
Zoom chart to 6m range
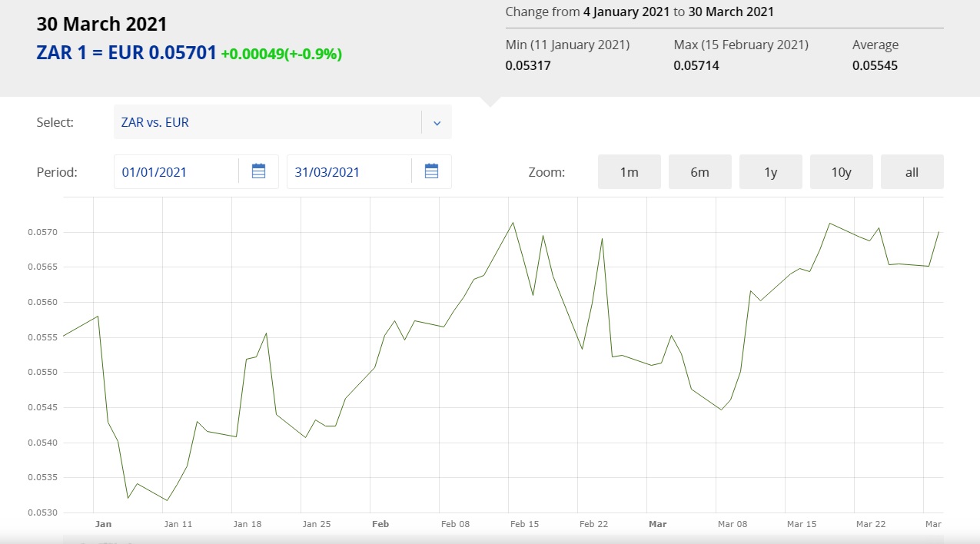coord(699,172)
